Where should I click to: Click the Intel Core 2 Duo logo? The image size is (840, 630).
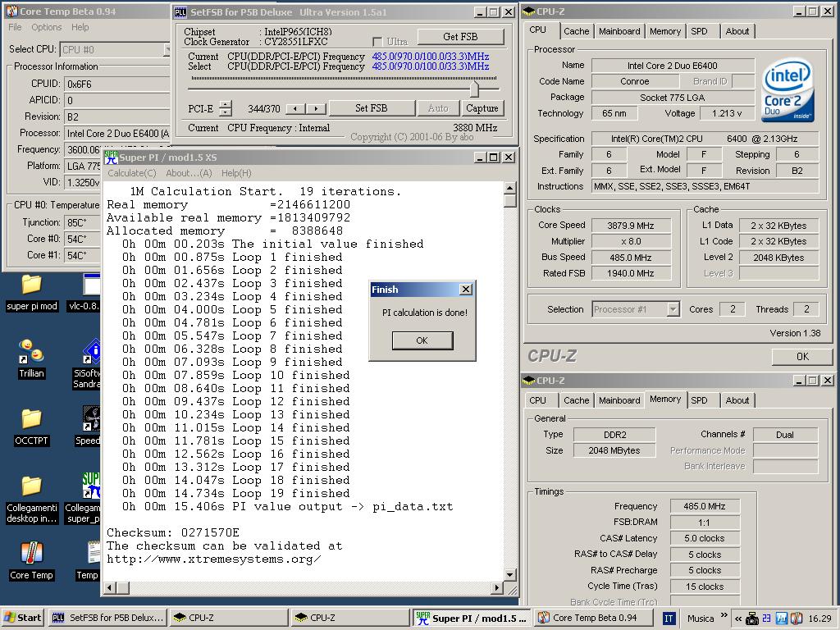click(787, 89)
